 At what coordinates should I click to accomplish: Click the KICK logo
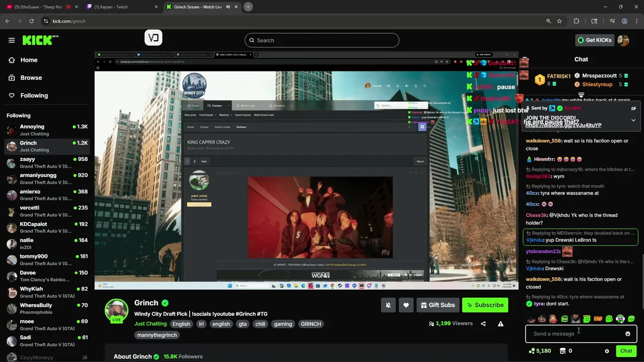[x=40, y=40]
